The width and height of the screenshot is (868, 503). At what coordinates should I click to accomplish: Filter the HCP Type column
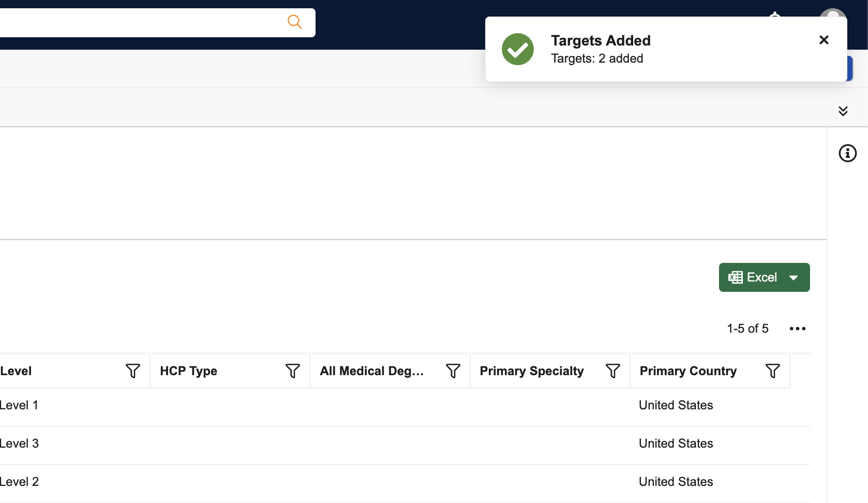pyautogui.click(x=292, y=371)
